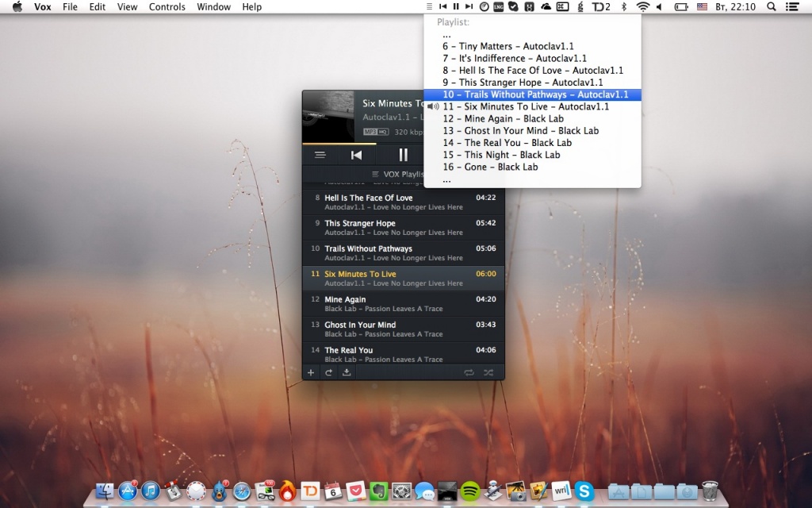Open the Wi-Fi status menu

(642, 6)
